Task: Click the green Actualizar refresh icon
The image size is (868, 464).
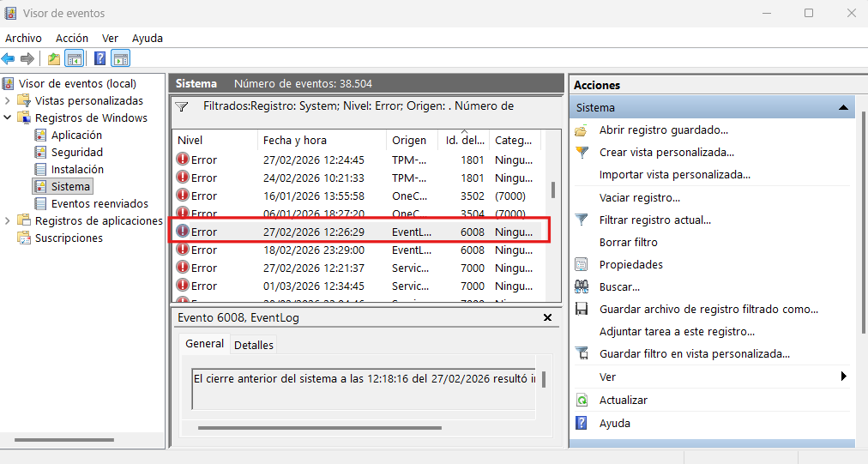Action: pyautogui.click(x=582, y=400)
